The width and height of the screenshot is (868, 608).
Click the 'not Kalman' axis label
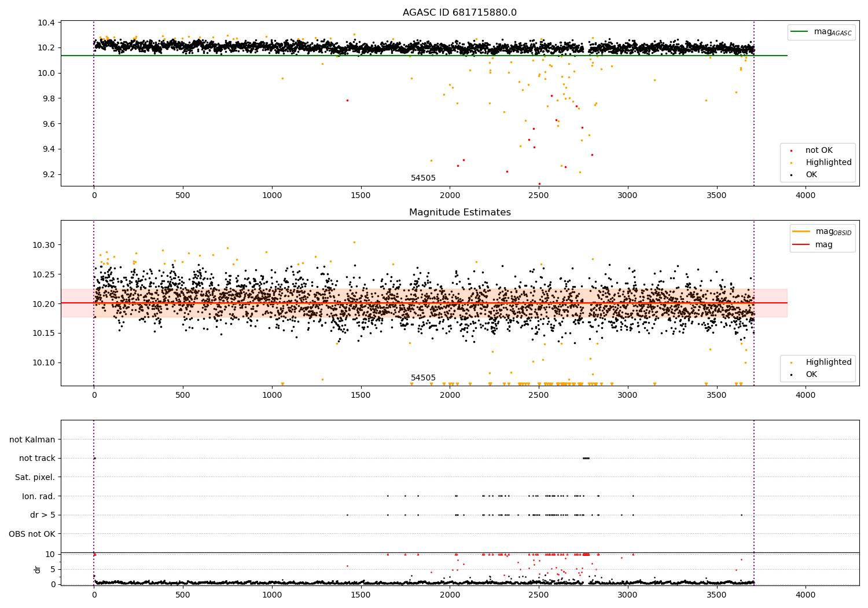click(x=32, y=439)
